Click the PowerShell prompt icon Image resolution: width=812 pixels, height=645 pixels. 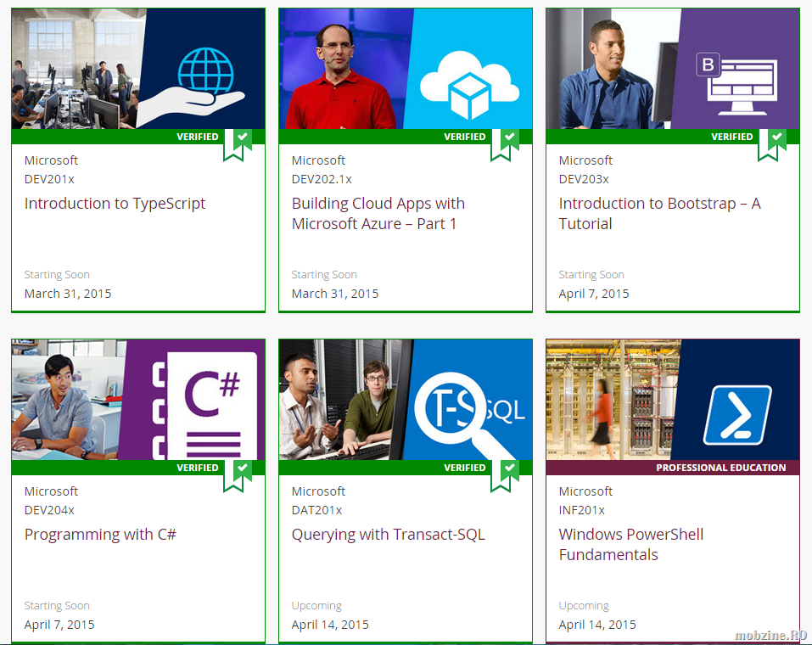[x=737, y=414]
